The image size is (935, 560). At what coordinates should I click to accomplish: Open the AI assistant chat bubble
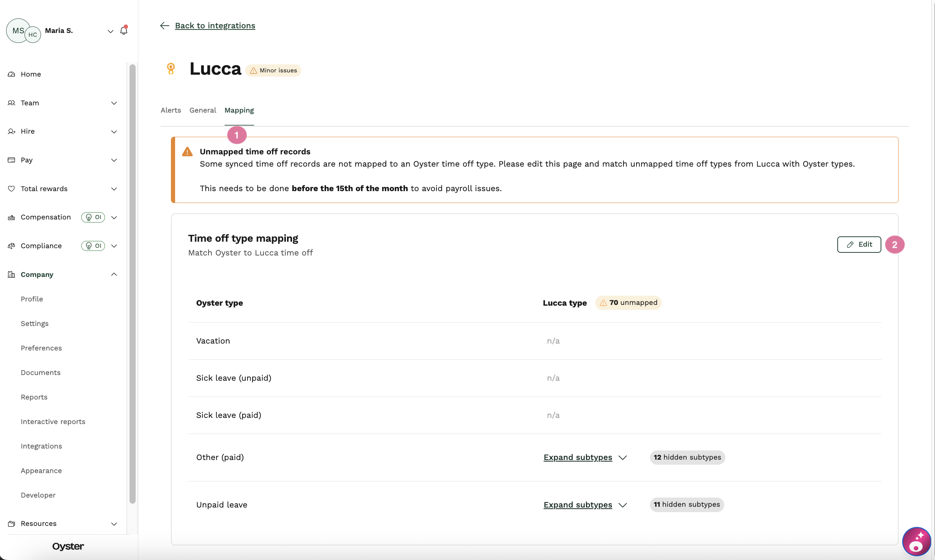point(917,542)
